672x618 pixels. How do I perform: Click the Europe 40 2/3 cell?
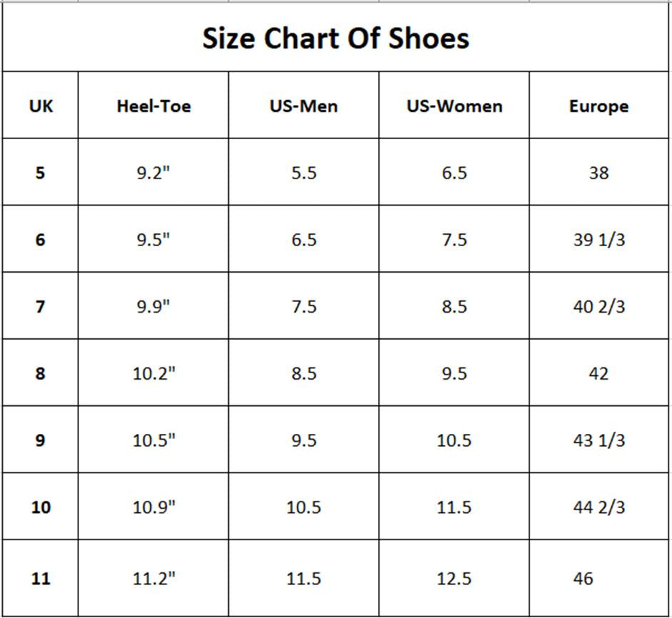pyautogui.click(x=599, y=307)
